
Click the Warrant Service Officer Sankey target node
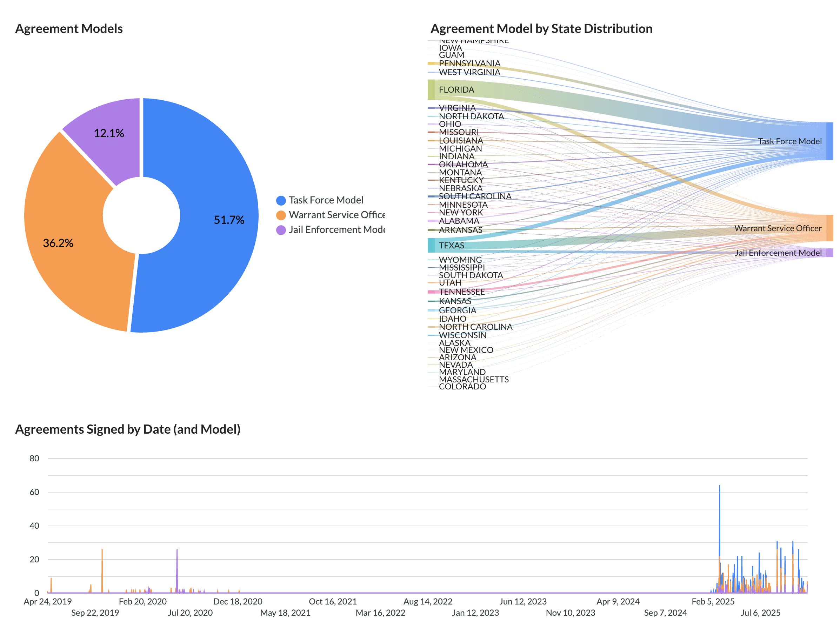pos(829,228)
